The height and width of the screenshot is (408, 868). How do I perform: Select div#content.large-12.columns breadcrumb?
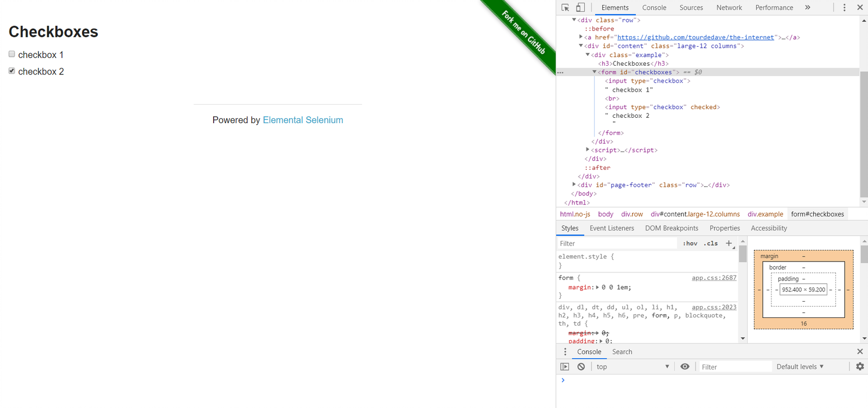(695, 214)
